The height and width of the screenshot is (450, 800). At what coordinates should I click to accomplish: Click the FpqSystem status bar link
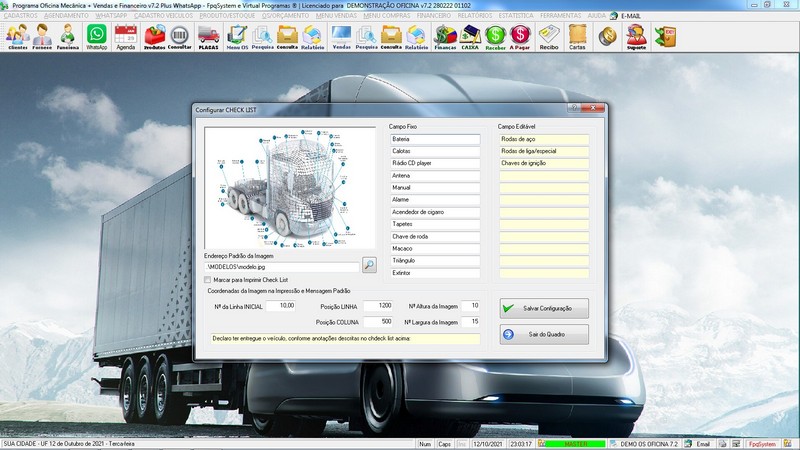coord(762,444)
